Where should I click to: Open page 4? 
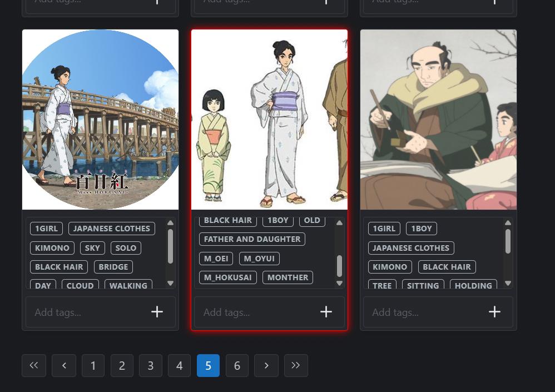180,365
